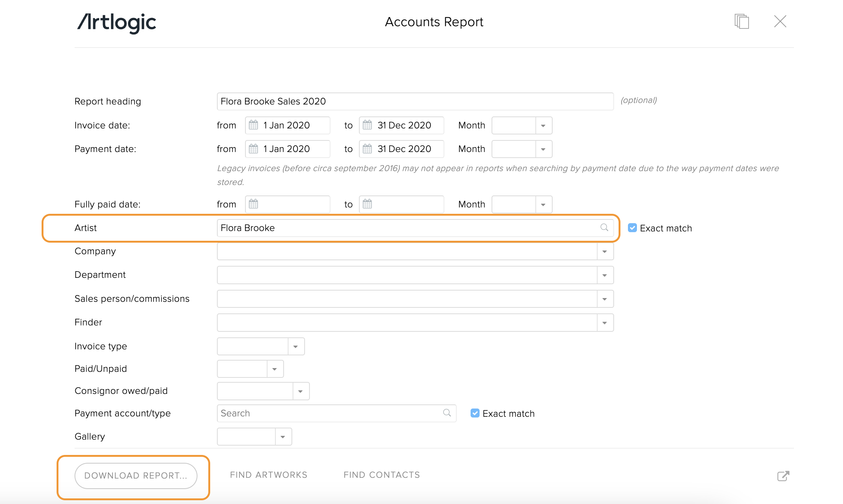
Task: Click the duplicate pages icon in header
Action: (x=741, y=21)
